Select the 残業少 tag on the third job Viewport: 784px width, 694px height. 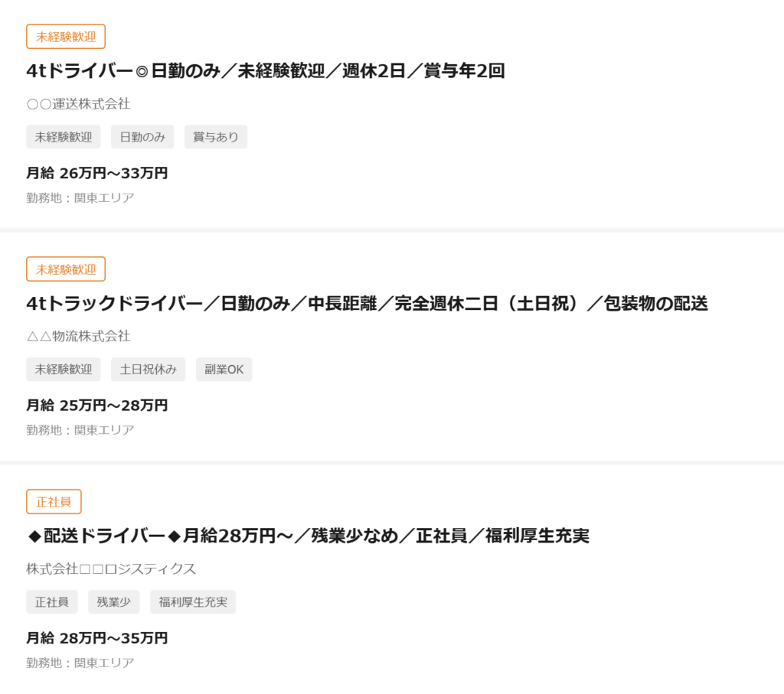113,602
